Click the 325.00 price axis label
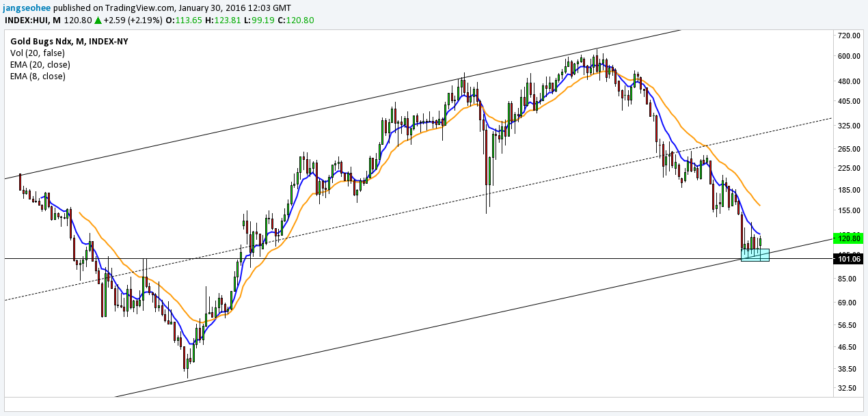 click(847, 126)
